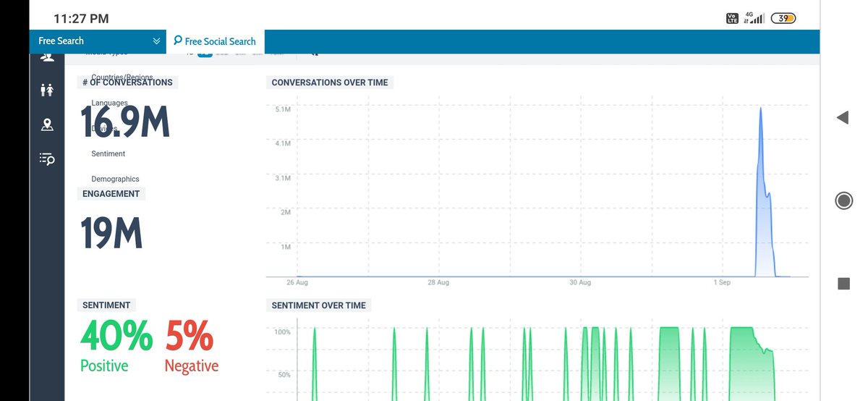The width and height of the screenshot is (868, 401).
Task: Select the Countries/Regions filter item
Action: [122, 77]
